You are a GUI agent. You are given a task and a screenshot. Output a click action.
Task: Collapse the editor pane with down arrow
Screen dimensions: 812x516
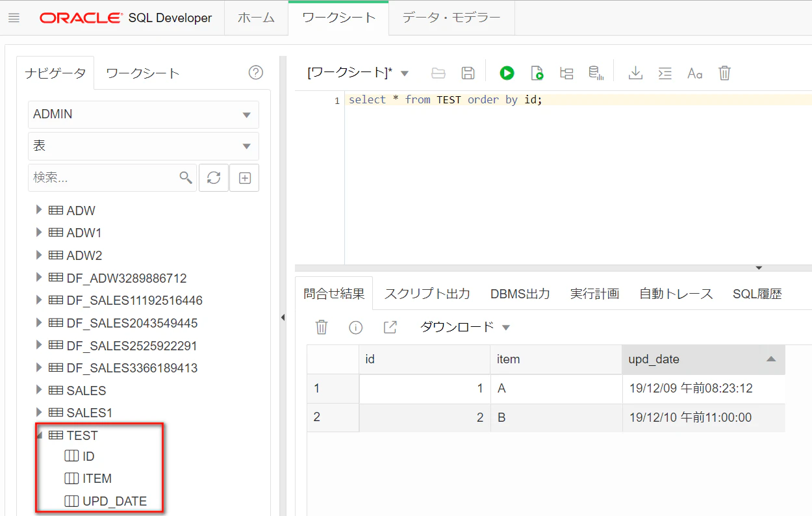pyautogui.click(x=759, y=268)
